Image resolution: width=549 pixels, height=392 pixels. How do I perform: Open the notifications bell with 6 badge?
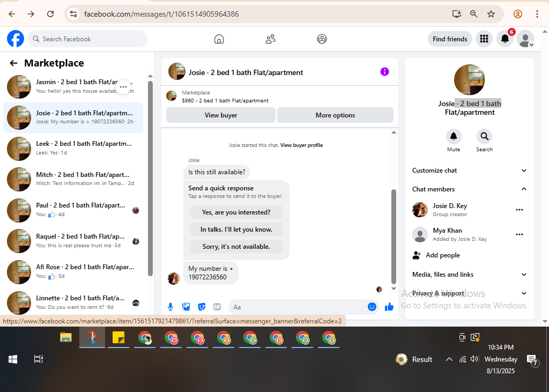[x=505, y=39]
